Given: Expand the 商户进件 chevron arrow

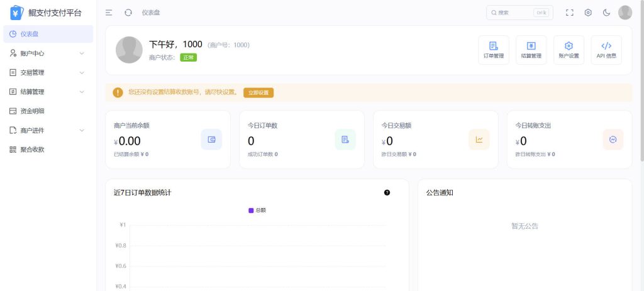Looking at the screenshot, I should point(82,131).
